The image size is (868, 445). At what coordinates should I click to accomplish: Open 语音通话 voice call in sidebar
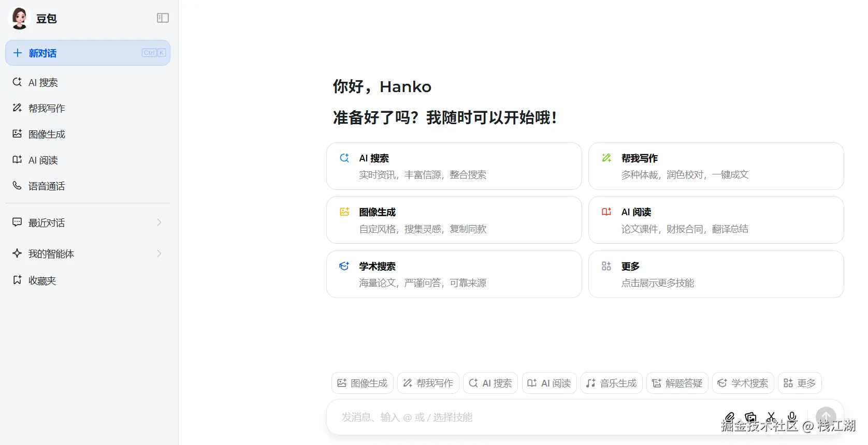(88, 186)
